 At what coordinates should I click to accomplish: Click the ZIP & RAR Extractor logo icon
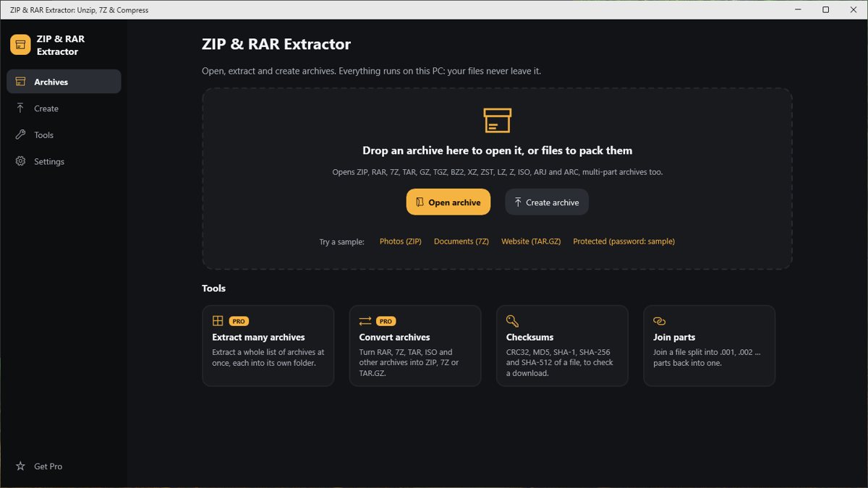point(20,45)
